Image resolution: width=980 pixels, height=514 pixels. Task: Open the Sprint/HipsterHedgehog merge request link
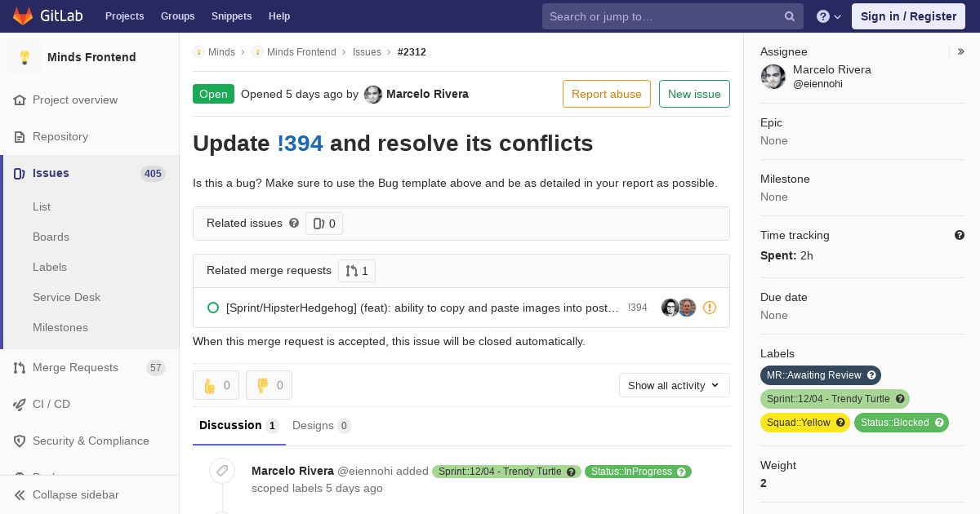click(x=422, y=308)
